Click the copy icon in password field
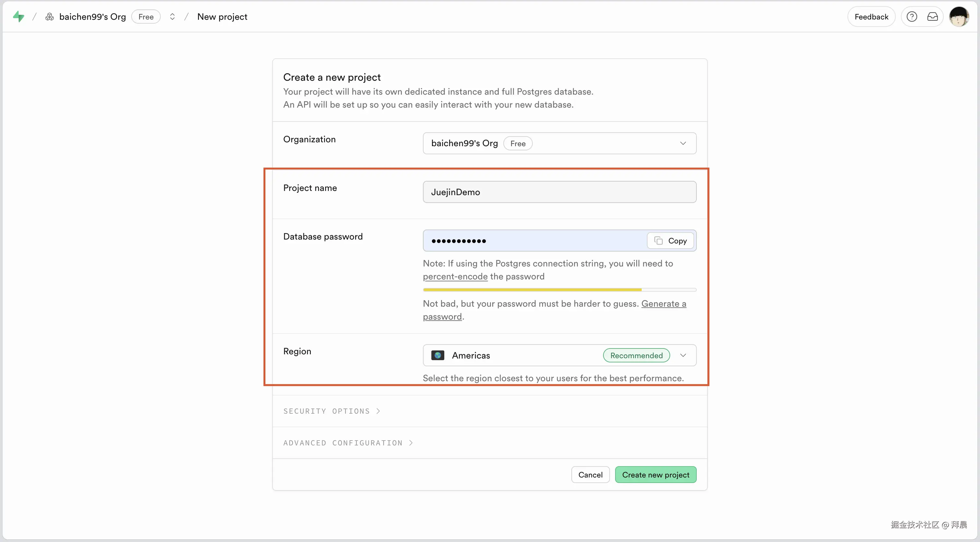The height and width of the screenshot is (542, 980). pyautogui.click(x=659, y=241)
